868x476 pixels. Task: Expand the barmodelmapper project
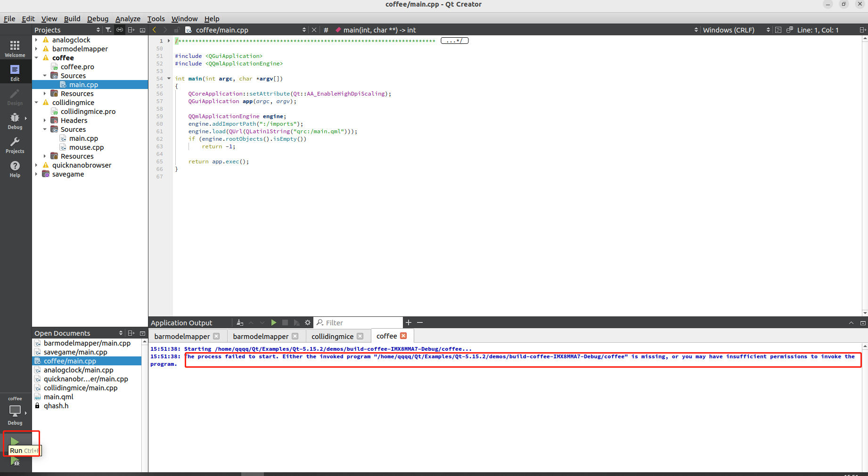[x=36, y=49]
